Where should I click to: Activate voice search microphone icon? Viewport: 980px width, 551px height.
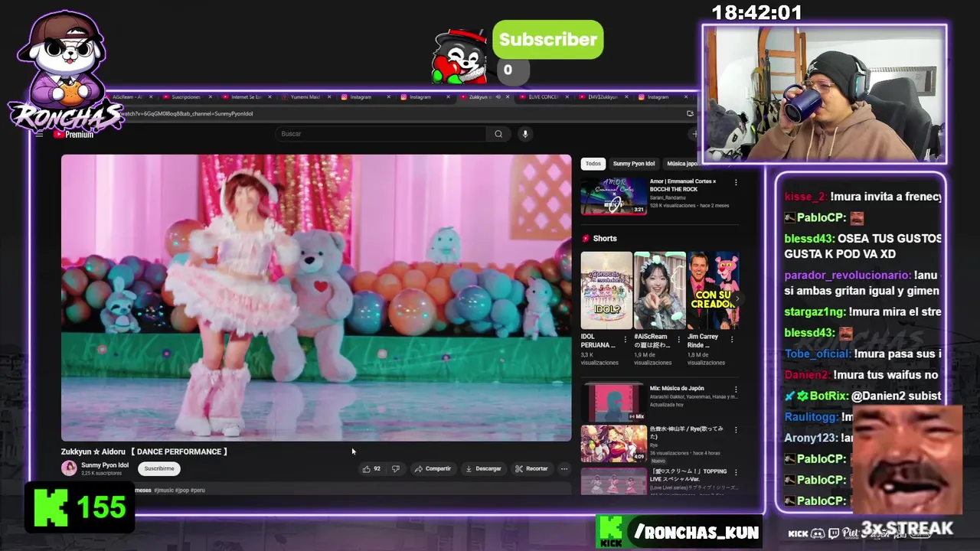(524, 134)
